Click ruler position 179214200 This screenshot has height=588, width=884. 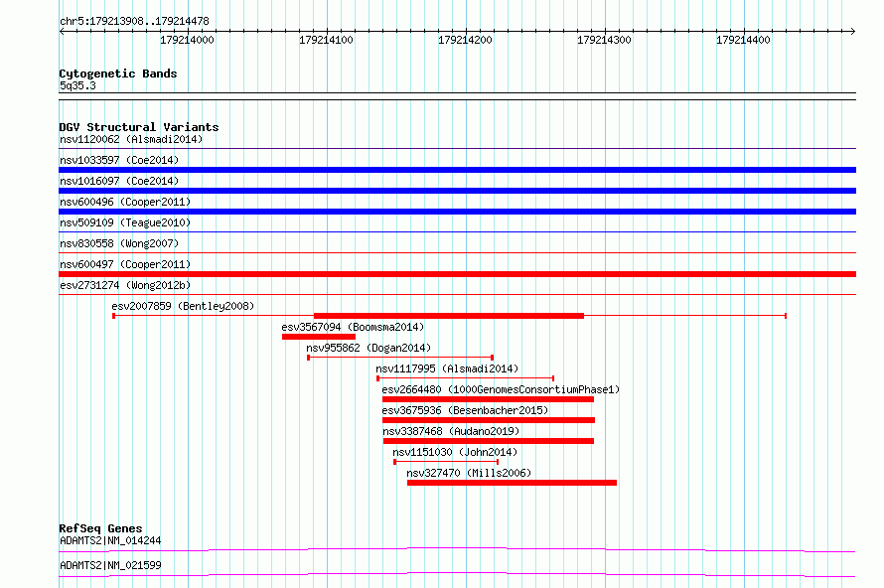[x=465, y=40]
